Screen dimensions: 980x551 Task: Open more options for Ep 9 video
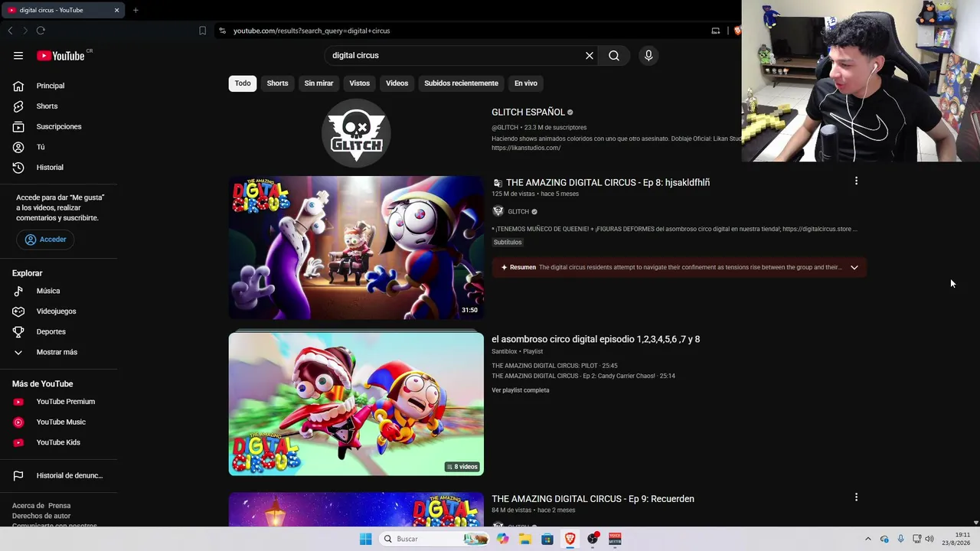(x=856, y=497)
